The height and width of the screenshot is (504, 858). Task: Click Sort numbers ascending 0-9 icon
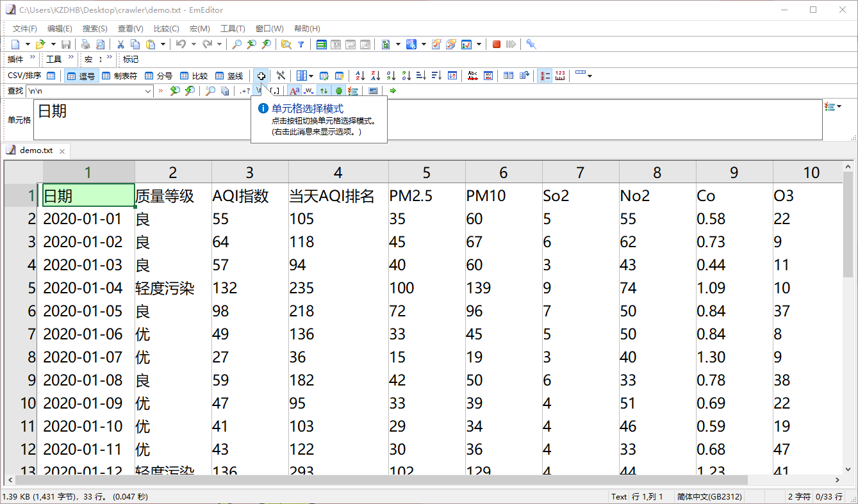[391, 76]
